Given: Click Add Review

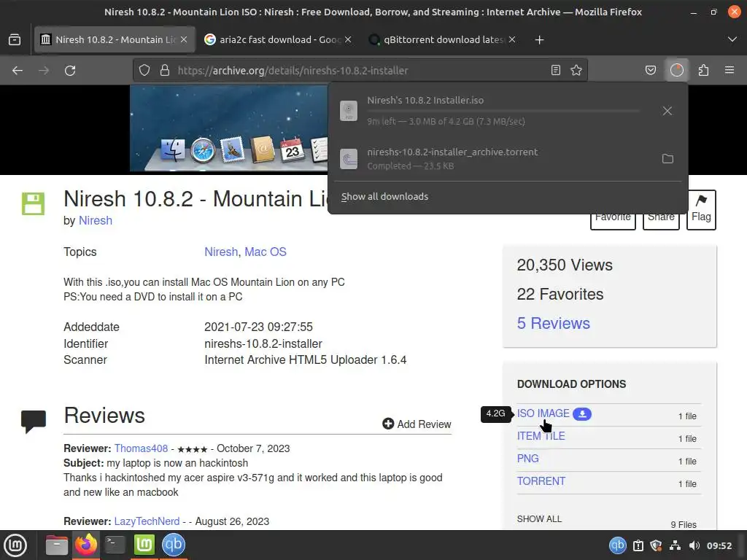Looking at the screenshot, I should 417,424.
